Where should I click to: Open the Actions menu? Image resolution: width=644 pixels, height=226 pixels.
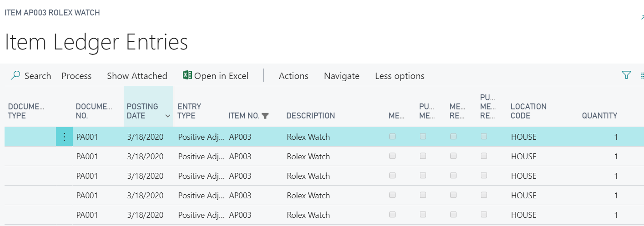pyautogui.click(x=293, y=76)
